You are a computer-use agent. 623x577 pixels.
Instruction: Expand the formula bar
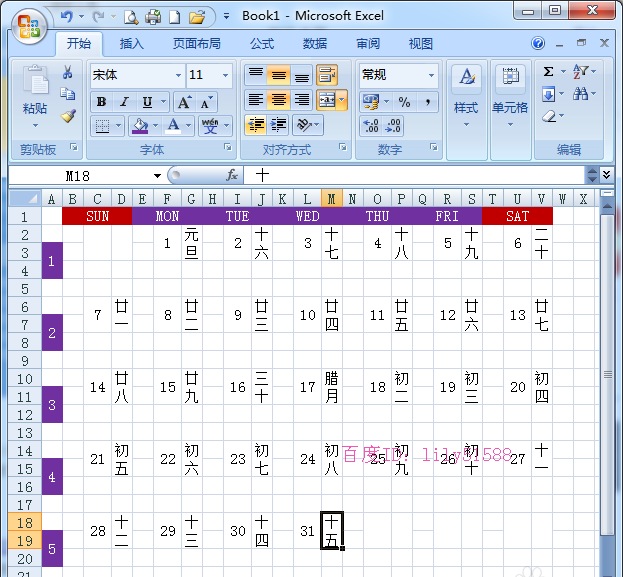(606, 174)
